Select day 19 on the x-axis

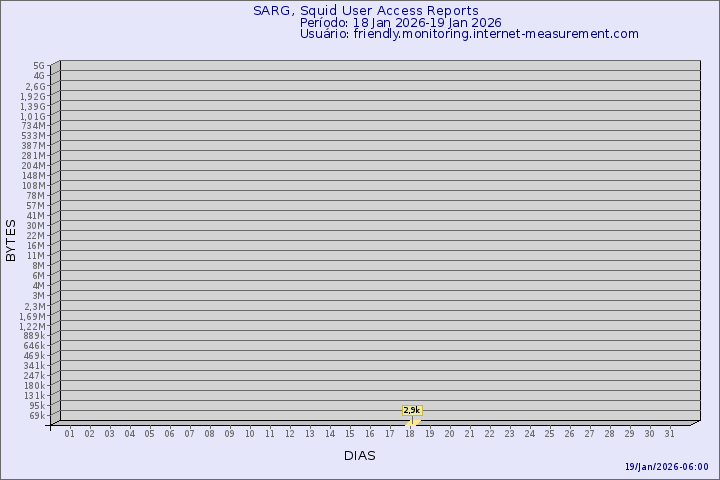coord(430,433)
